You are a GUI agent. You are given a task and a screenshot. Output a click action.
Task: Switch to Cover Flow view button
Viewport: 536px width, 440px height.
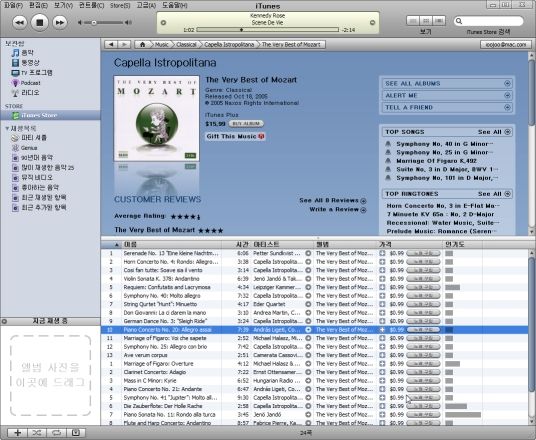click(x=439, y=21)
